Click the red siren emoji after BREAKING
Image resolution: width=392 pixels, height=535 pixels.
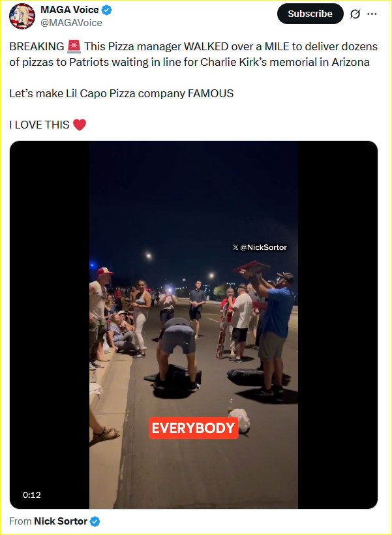click(74, 47)
